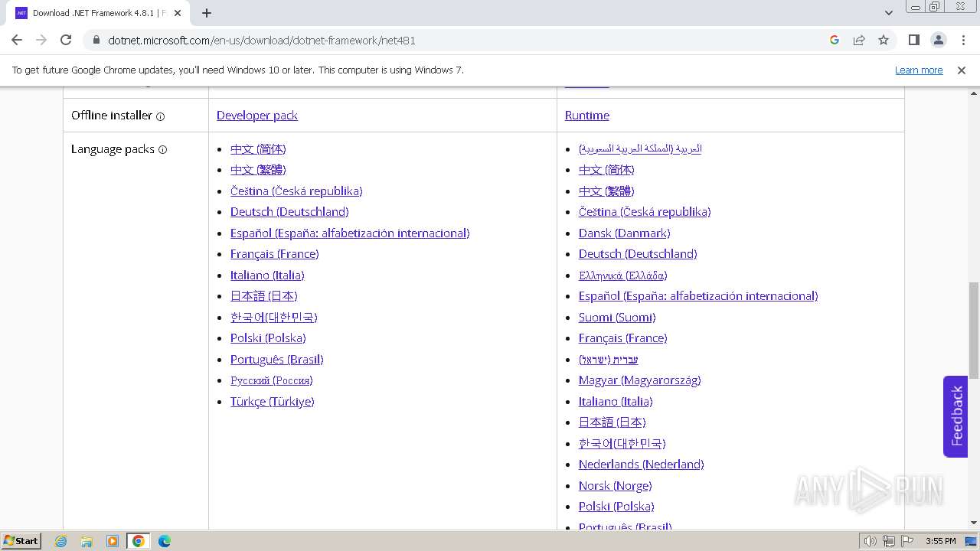
Task: View site information lock icon
Action: (x=96, y=41)
